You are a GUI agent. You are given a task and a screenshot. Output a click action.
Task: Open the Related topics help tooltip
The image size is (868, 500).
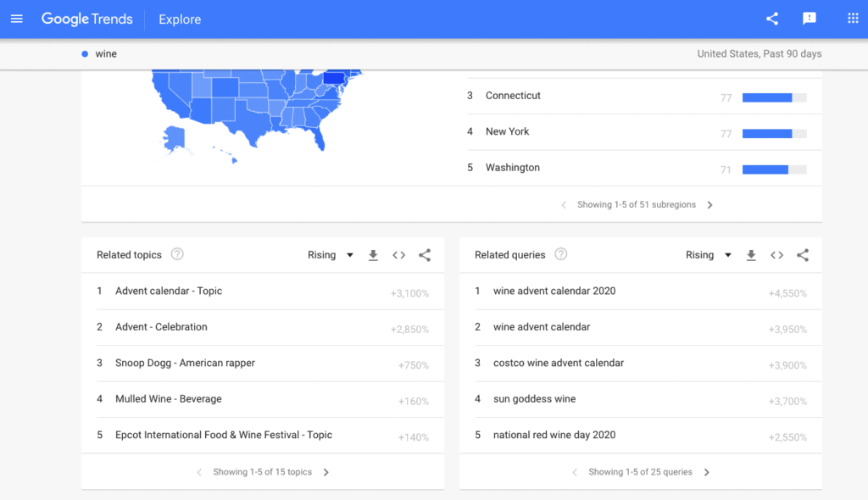177,253
